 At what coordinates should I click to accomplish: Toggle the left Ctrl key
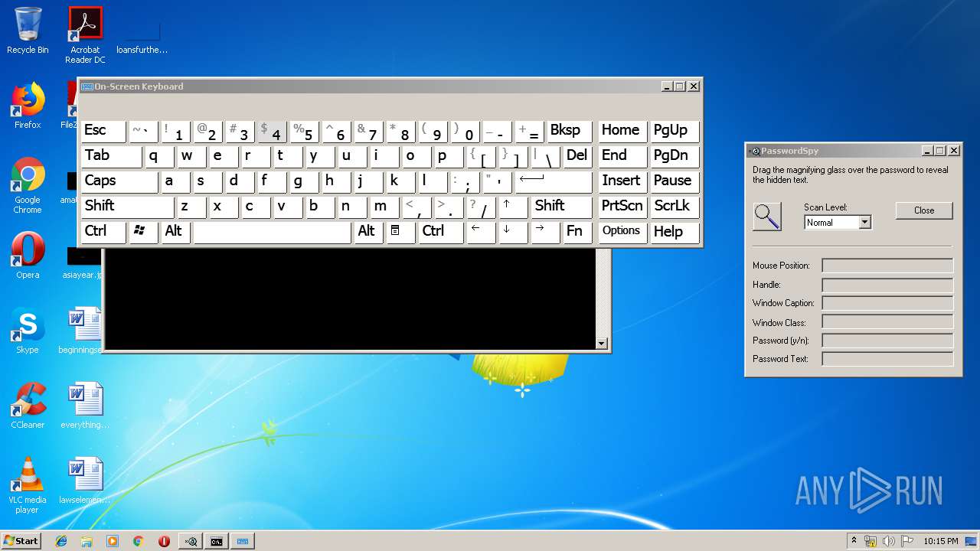(x=103, y=232)
